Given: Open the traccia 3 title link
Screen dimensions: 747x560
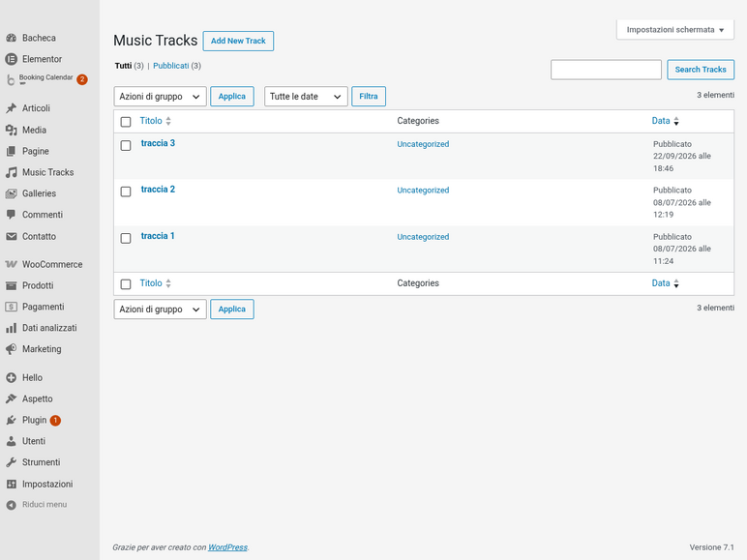Looking at the screenshot, I should pyautogui.click(x=158, y=143).
